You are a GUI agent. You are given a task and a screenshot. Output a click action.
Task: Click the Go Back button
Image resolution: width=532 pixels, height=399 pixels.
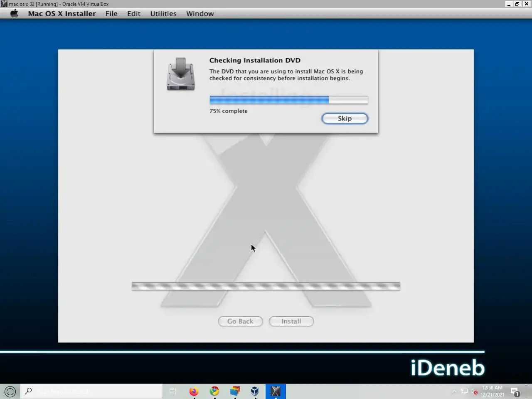pos(240,321)
